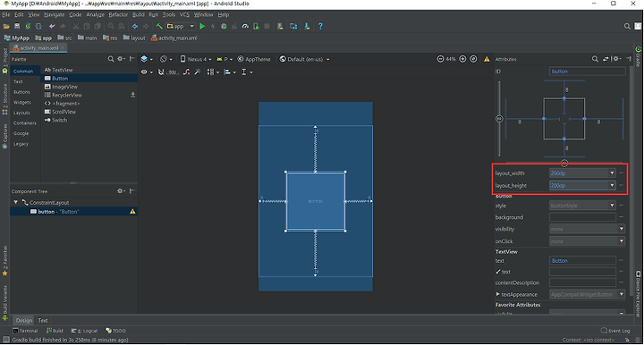Click the text attribute field showing Button
This screenshot has width=644, height=345.
[582, 260]
